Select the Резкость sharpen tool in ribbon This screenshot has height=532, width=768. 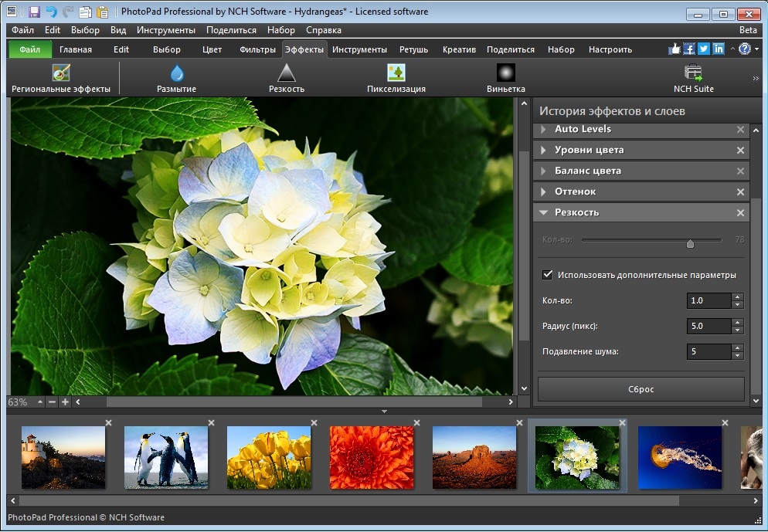(x=287, y=78)
